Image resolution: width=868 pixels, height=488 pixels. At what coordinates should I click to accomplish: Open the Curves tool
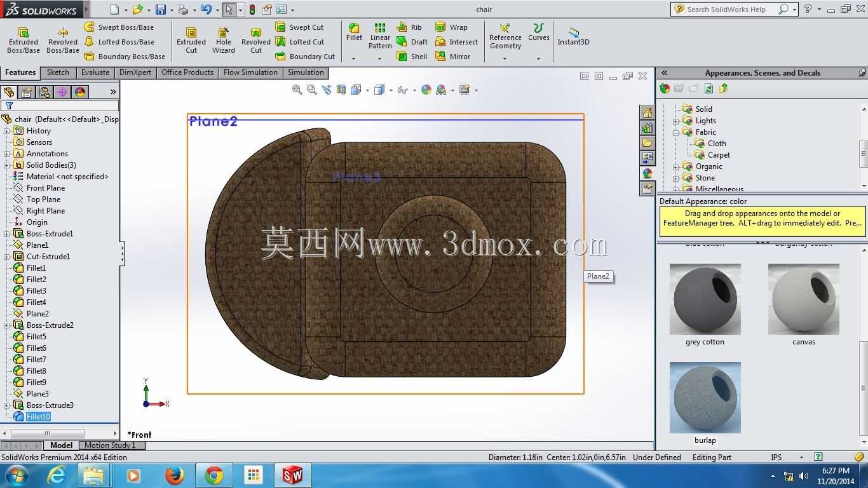click(x=539, y=32)
